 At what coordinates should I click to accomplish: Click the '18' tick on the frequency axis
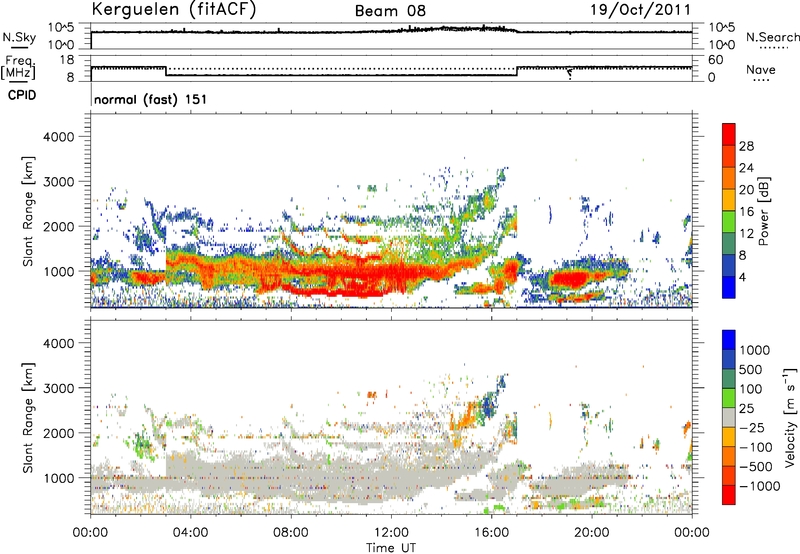(x=66, y=60)
